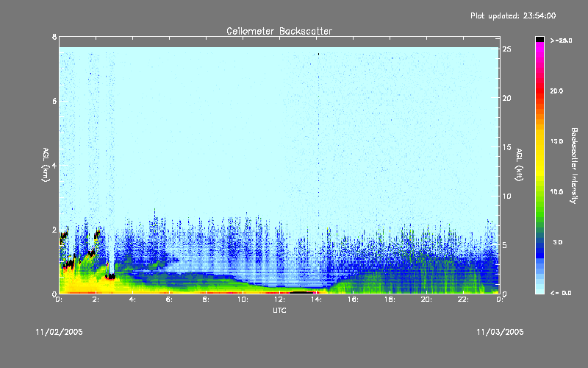Viewport: 588px width, 368px height.
Task: Click the '<= 0.0' colorbar label
Action: [x=561, y=293]
